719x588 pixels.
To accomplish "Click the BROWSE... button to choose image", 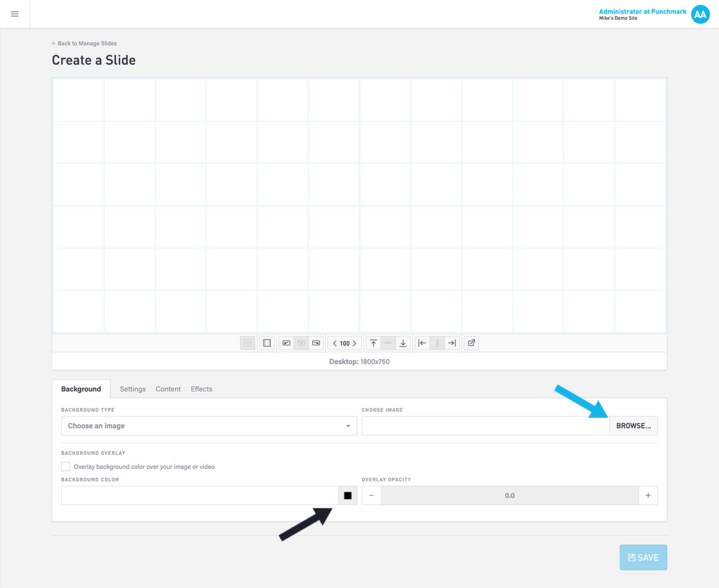I will pyautogui.click(x=633, y=426).
